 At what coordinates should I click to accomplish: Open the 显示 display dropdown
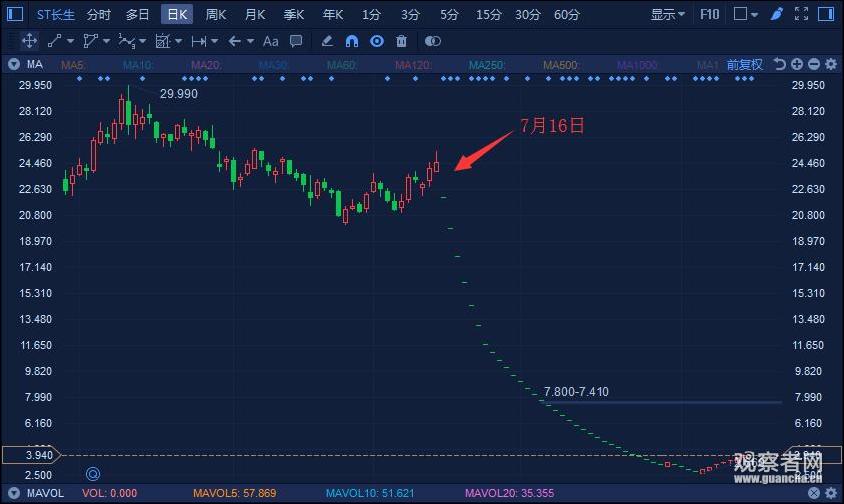tap(667, 14)
